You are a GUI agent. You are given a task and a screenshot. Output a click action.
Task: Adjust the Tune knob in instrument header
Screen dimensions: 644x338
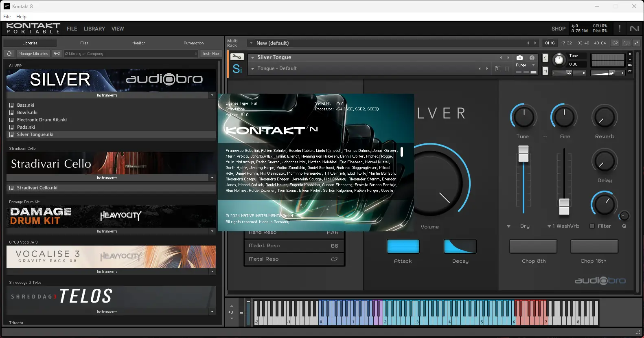coord(559,60)
